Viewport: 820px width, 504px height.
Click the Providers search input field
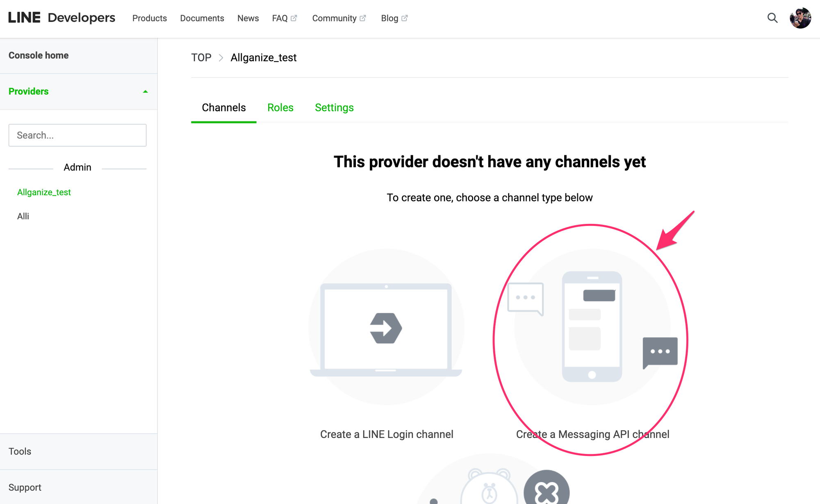(x=77, y=135)
